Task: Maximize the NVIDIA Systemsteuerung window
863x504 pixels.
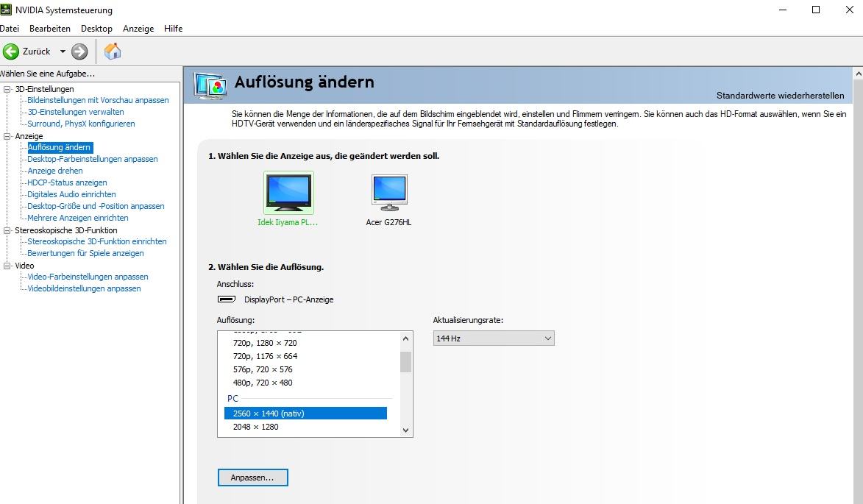Action: 816,10
